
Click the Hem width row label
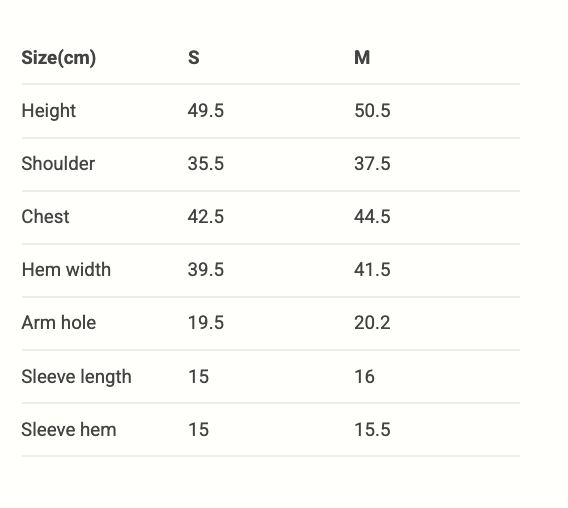pos(66,270)
